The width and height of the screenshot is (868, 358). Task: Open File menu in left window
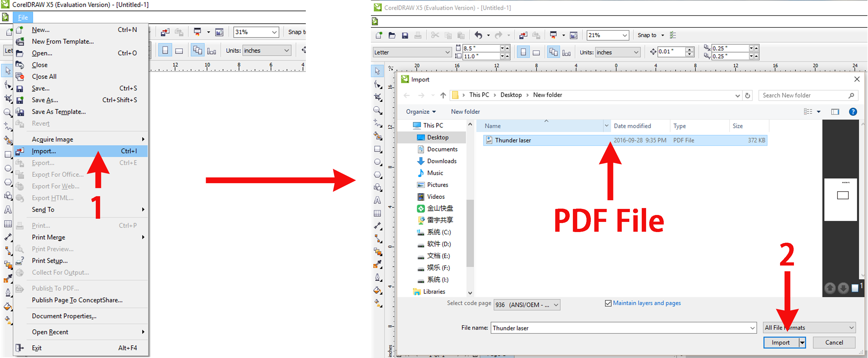click(x=23, y=18)
